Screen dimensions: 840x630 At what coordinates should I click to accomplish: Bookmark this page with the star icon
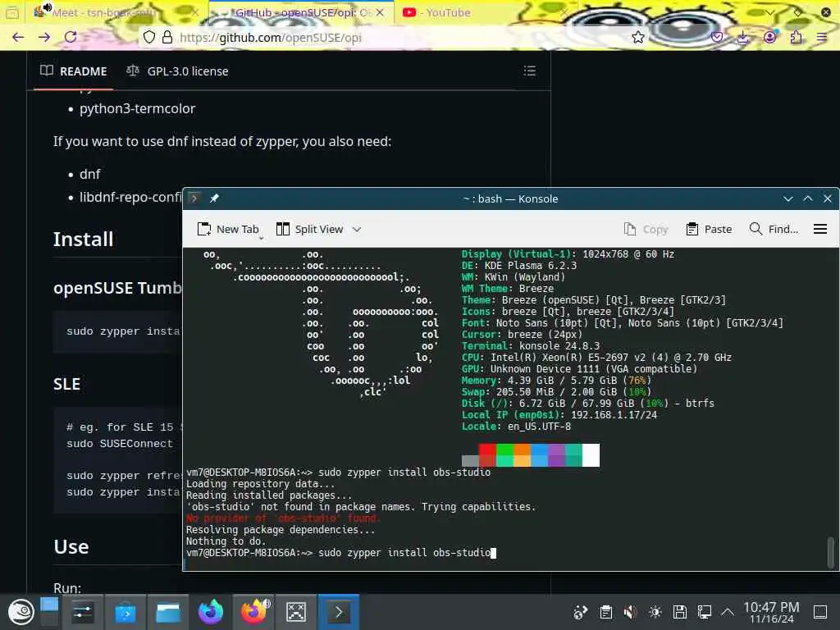[x=637, y=37]
